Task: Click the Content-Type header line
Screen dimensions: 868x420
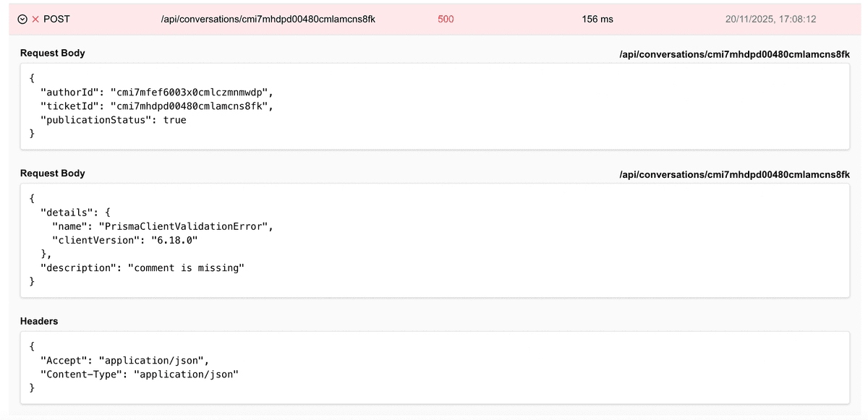Action: [x=140, y=374]
